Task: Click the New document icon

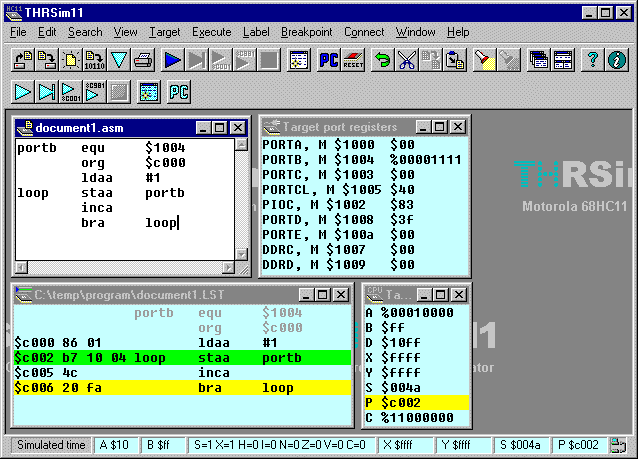Action: [x=70, y=59]
